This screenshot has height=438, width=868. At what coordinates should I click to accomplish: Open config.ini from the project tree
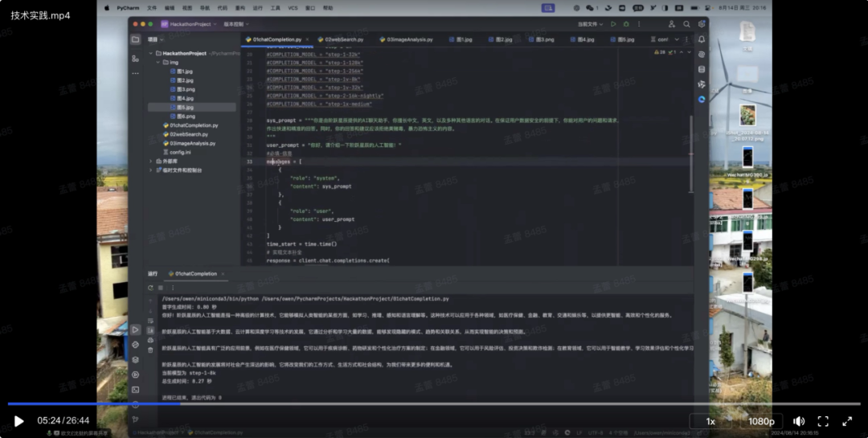177,152
